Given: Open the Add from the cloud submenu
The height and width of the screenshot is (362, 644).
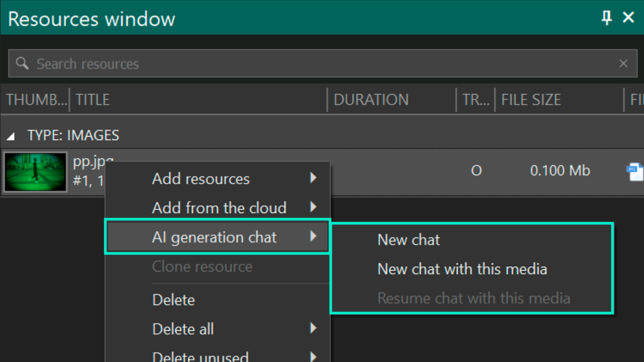Looking at the screenshot, I should tap(217, 208).
